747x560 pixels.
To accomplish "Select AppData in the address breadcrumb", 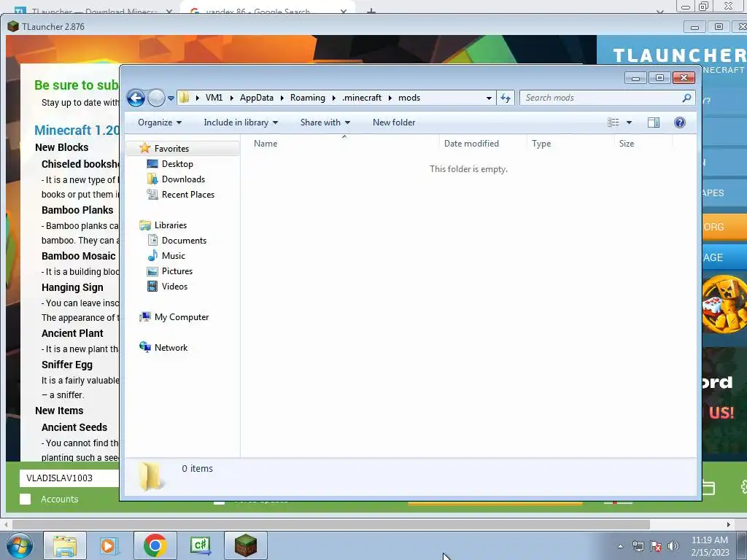I will 256,98.
